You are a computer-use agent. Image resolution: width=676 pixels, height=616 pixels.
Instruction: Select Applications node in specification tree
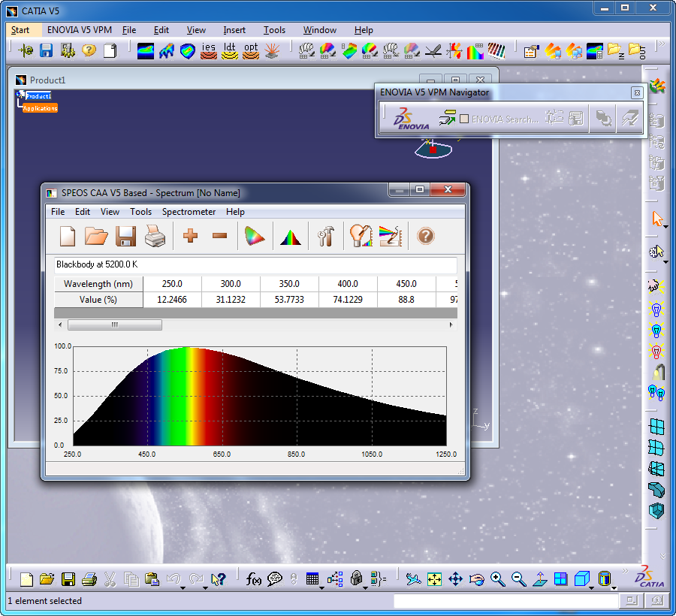click(x=40, y=108)
